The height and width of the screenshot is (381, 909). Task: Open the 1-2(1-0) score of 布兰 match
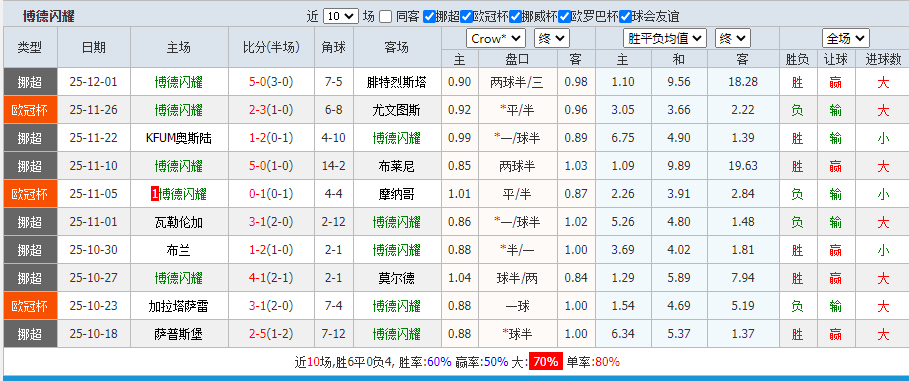click(x=271, y=250)
